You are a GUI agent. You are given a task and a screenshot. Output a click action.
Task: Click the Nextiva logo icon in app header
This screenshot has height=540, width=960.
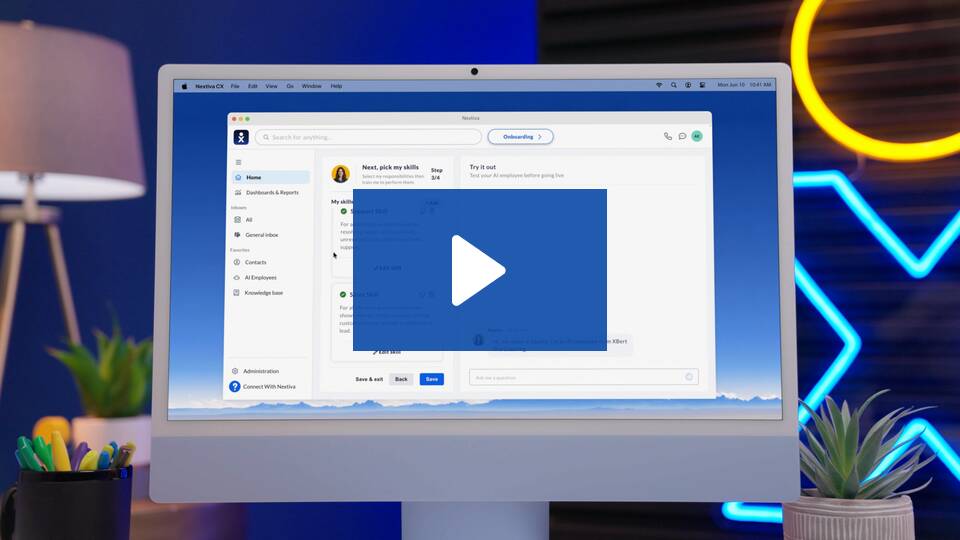coord(241,137)
